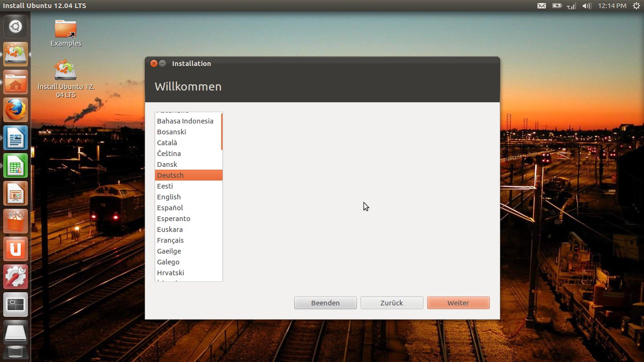Screen dimensions: 644x362
Task: Select Galego language
Action: tap(188, 262)
